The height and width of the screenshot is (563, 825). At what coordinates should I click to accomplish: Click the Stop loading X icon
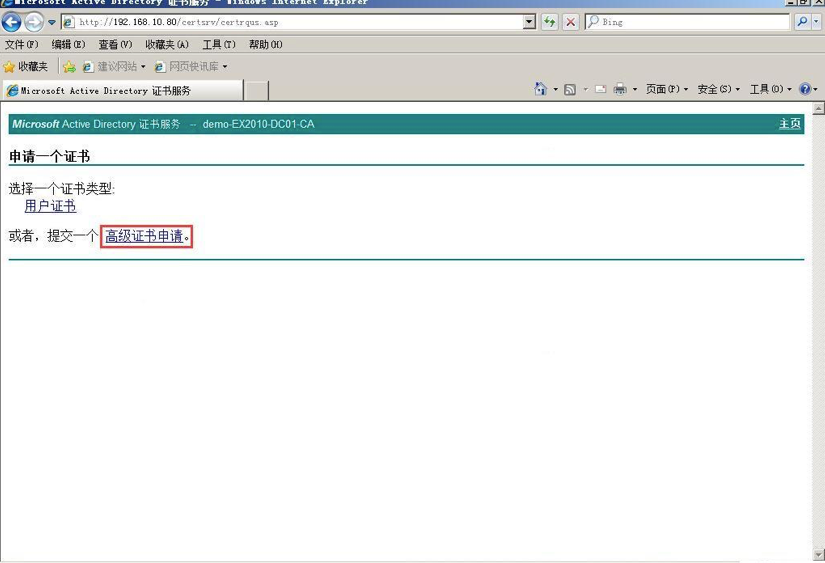570,22
